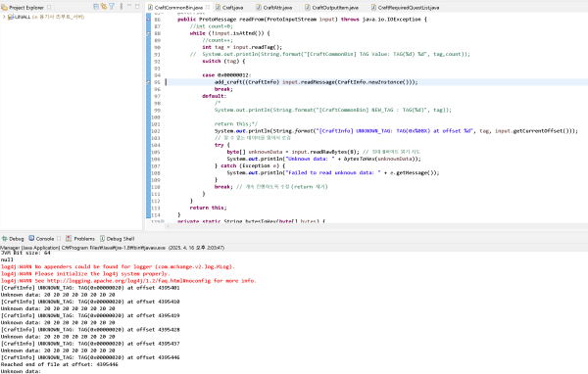Select the Project Explorer tab
Image resolution: width=588 pixels, height=374 pixels.
coord(26,7)
